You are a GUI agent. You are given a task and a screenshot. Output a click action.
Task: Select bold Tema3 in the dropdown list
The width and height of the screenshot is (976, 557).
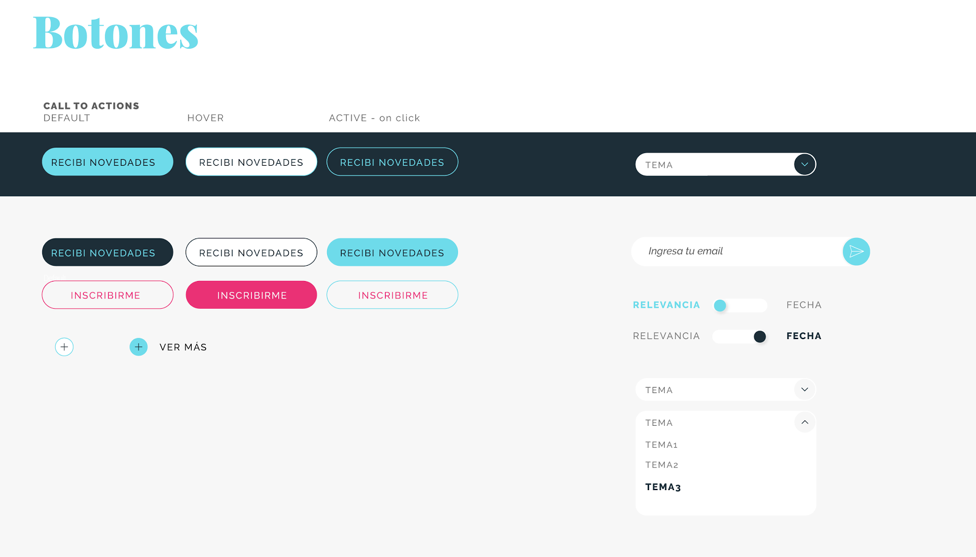coord(663,487)
